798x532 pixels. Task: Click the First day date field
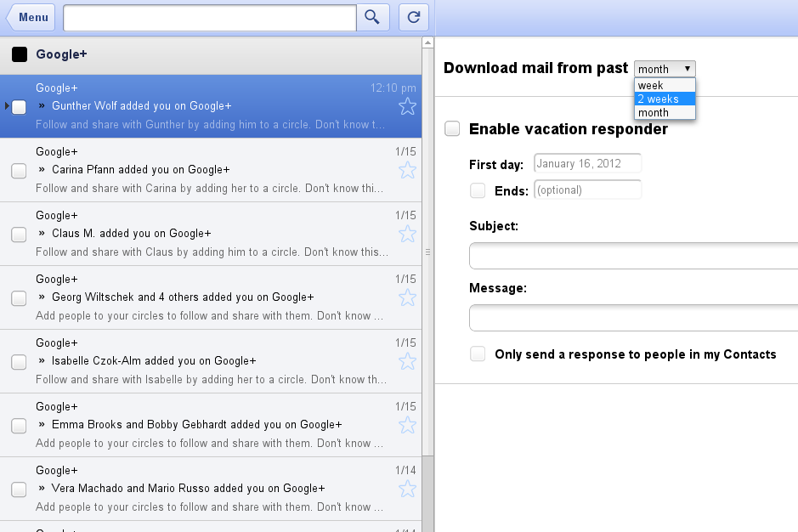(x=587, y=163)
